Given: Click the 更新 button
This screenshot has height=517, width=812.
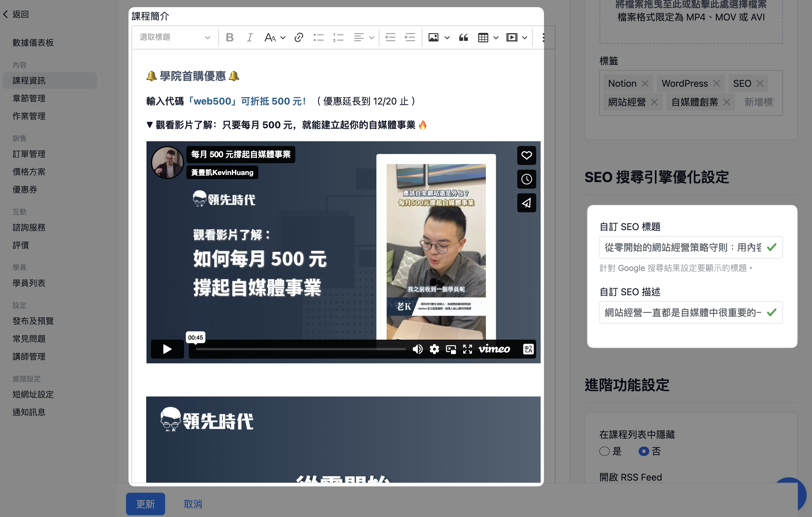Looking at the screenshot, I should click(x=145, y=504).
